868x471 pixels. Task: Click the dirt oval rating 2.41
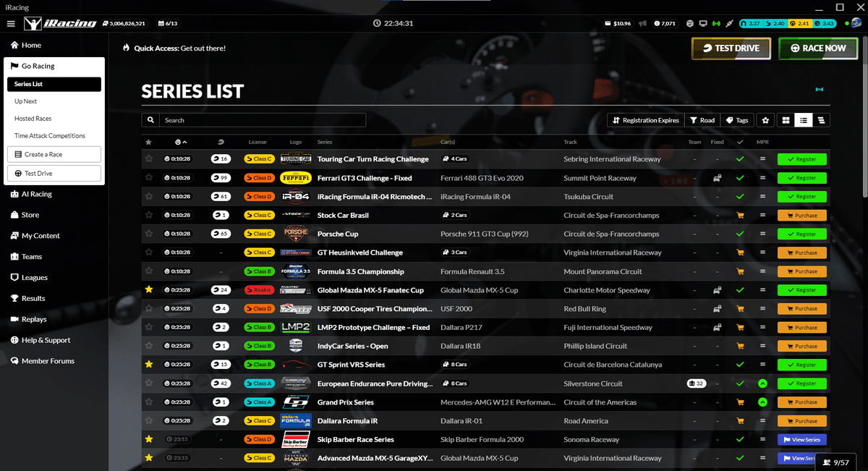(799, 23)
